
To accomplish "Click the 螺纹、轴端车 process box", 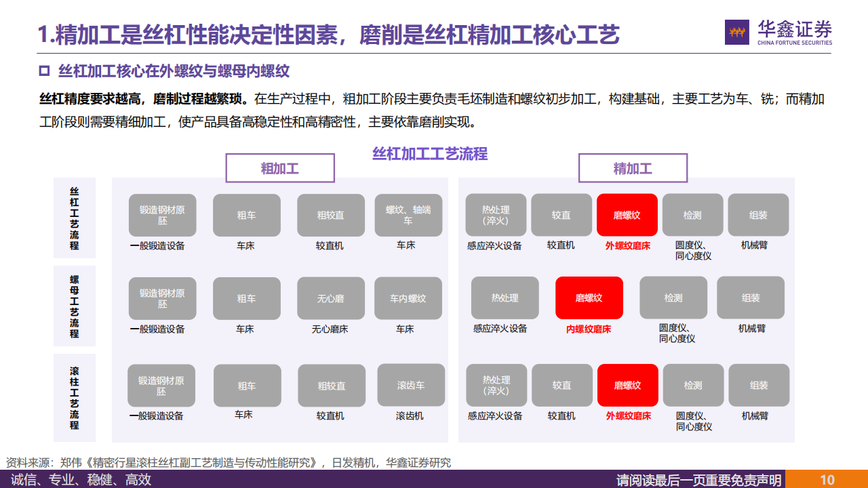I will click(x=408, y=216).
